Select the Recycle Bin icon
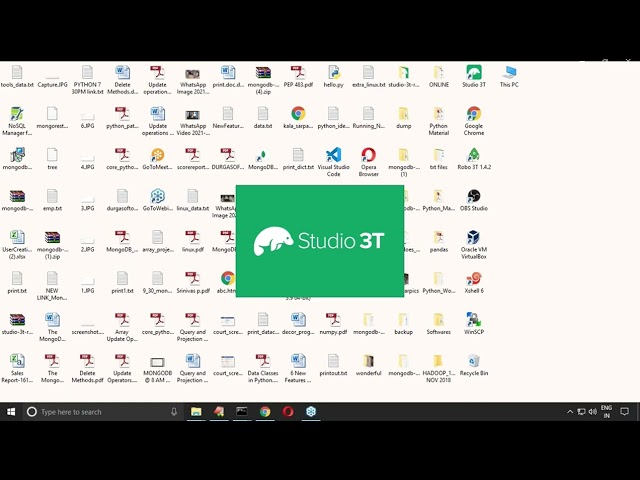Image resolution: width=640 pixels, height=480 pixels. click(473, 365)
